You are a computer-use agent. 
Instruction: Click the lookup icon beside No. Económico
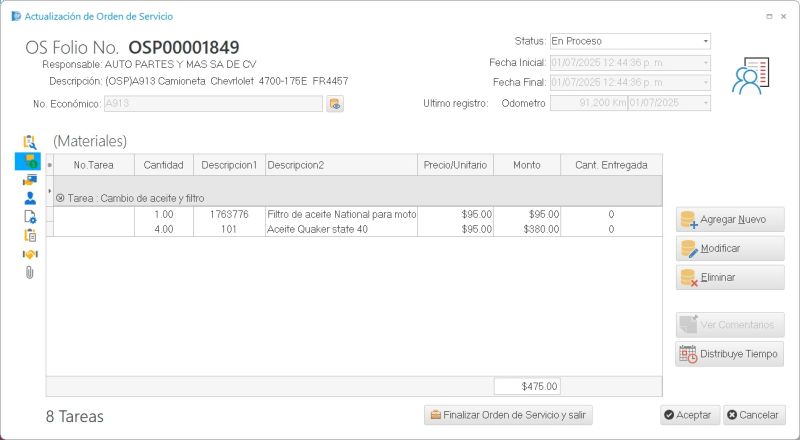point(335,104)
